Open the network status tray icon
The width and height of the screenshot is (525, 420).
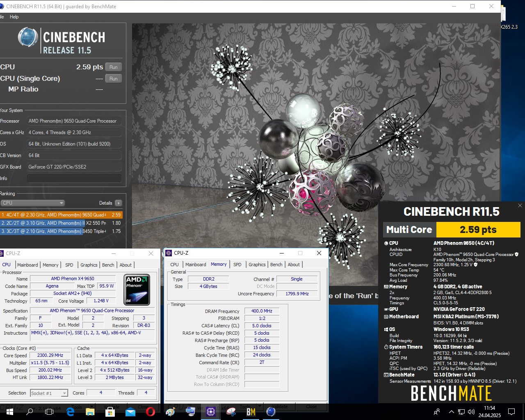click(x=461, y=412)
